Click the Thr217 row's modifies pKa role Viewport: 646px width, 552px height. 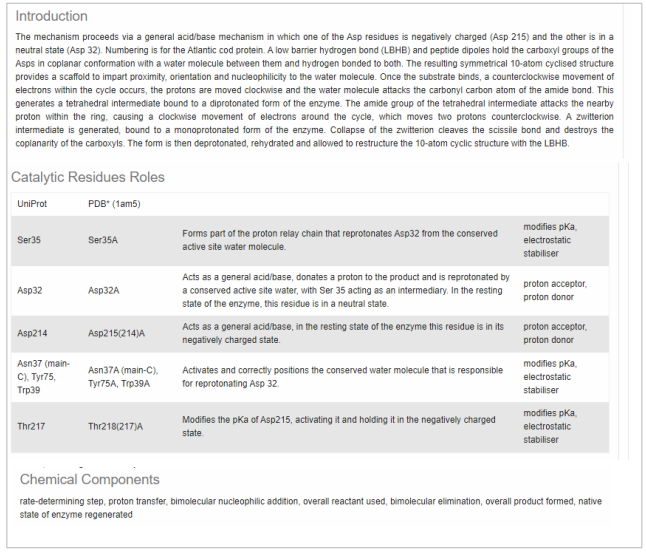click(550, 413)
